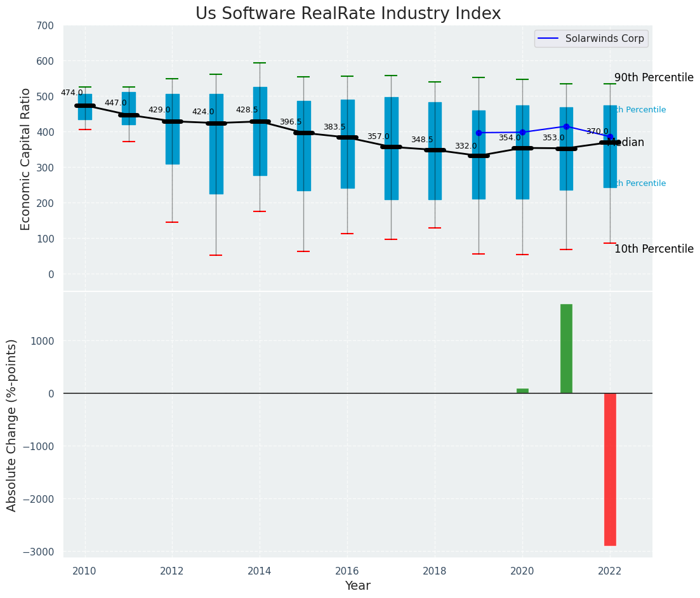Click the 2014 green 90th percentile cap
The height and width of the screenshot is (598, 700).
point(260,63)
